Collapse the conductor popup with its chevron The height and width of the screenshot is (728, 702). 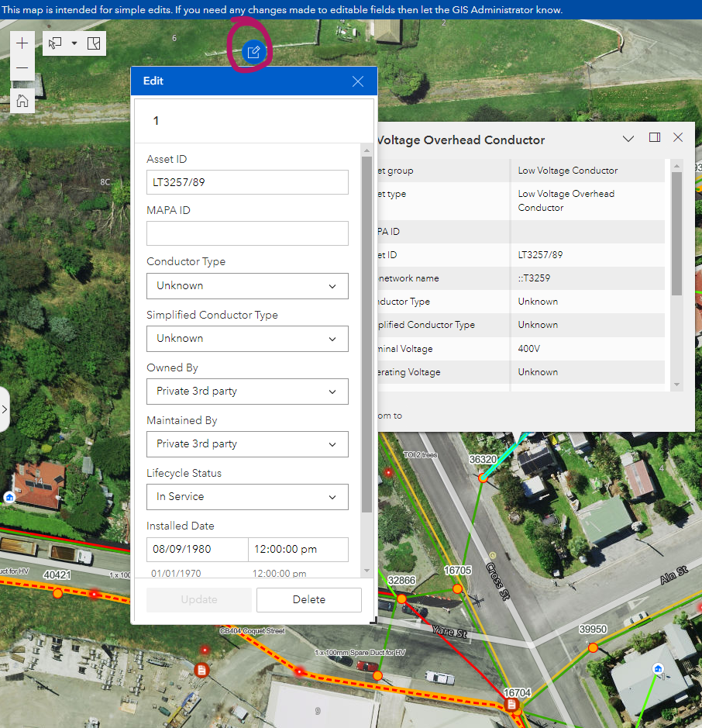pos(628,138)
